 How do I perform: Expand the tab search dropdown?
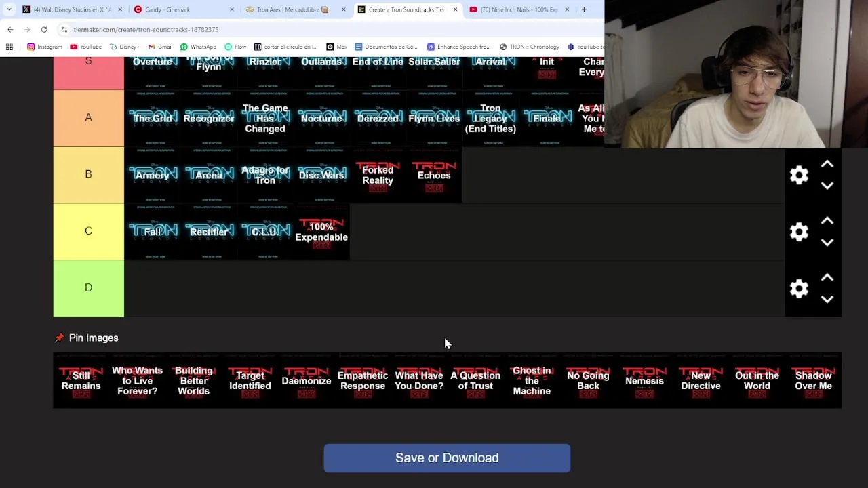[9, 9]
